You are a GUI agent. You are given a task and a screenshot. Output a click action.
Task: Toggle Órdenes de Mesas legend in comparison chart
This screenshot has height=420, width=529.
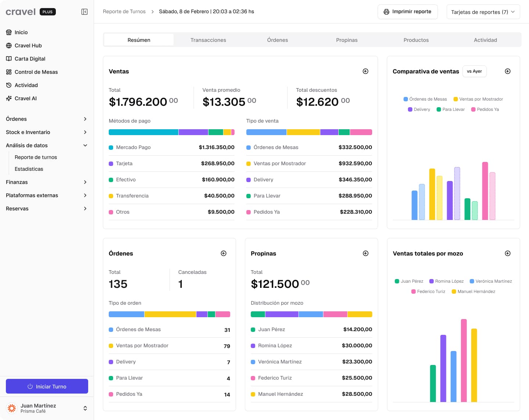click(x=425, y=99)
